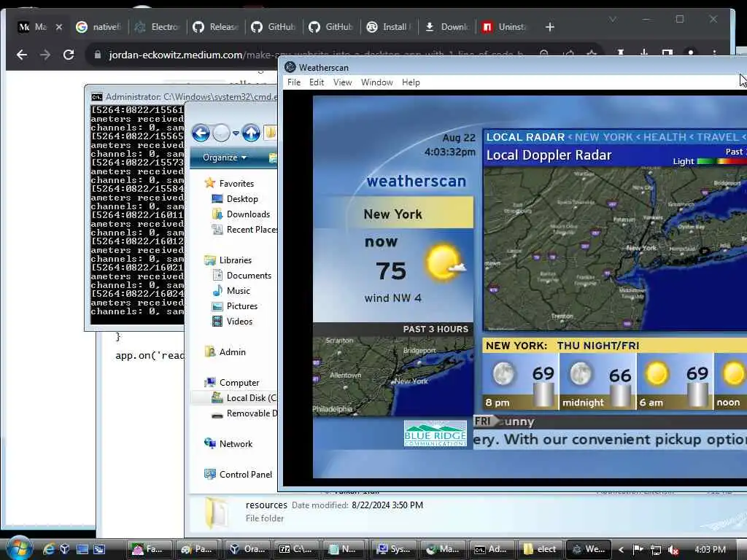Click the Action Center flag tray icon
This screenshot has width=747, height=560.
pos(638,550)
